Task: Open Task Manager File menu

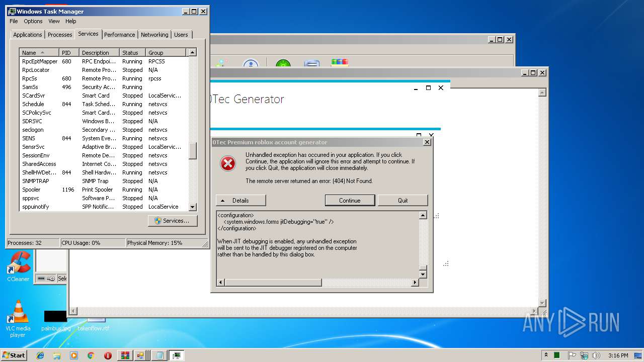Action: 14,21
